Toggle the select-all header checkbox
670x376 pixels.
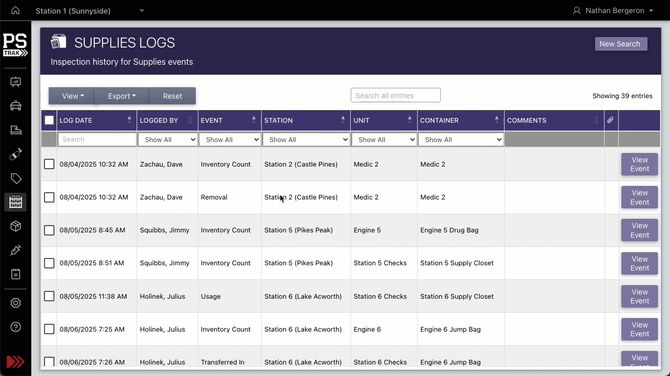49,120
